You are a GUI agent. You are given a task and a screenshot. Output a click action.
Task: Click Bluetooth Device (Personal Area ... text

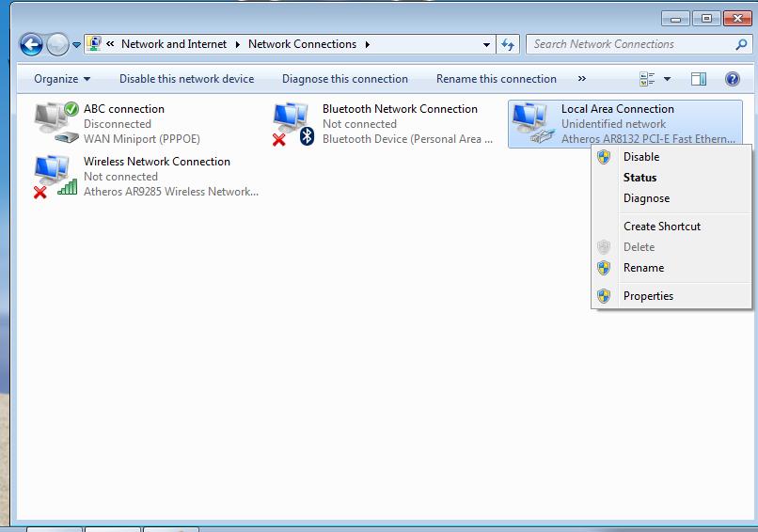tap(407, 139)
